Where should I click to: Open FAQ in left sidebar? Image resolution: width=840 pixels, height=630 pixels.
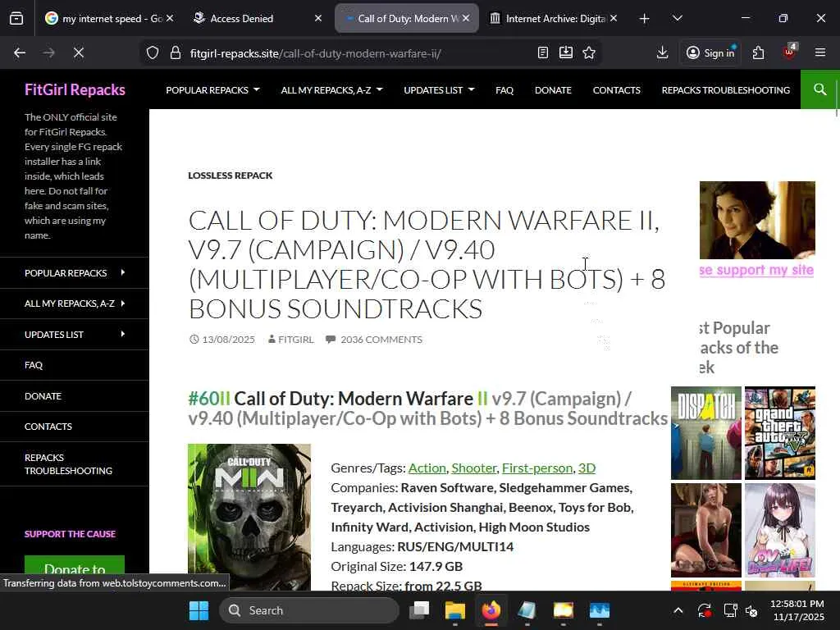coord(33,365)
